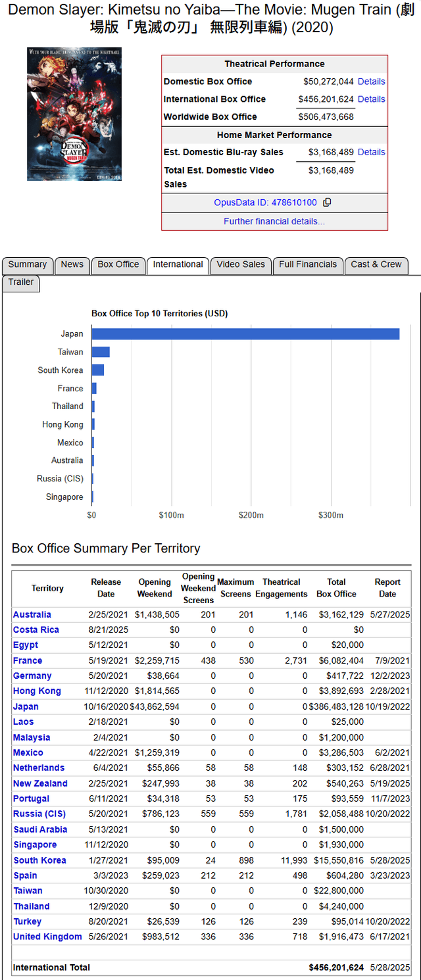Open Est. Domestic Blu-ray Sales details
The height and width of the screenshot is (980, 421).
click(x=371, y=152)
